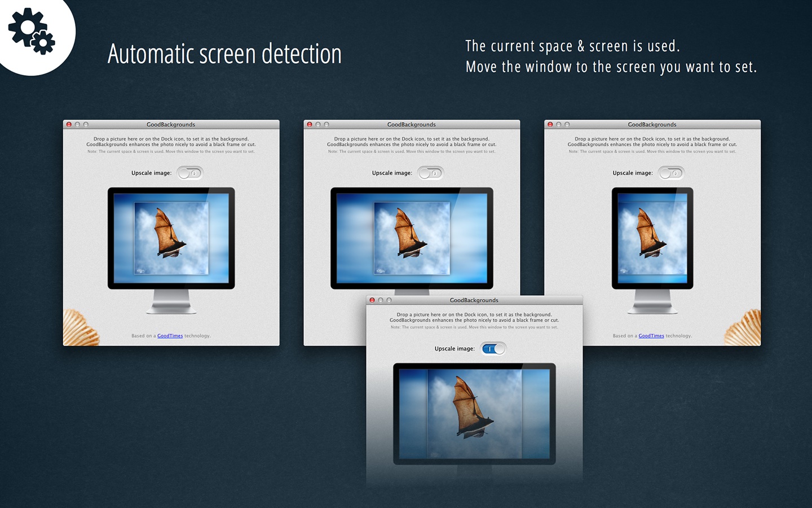
Task: Click the GoodBackgrounds title of the leftmost window
Action: pos(171,125)
